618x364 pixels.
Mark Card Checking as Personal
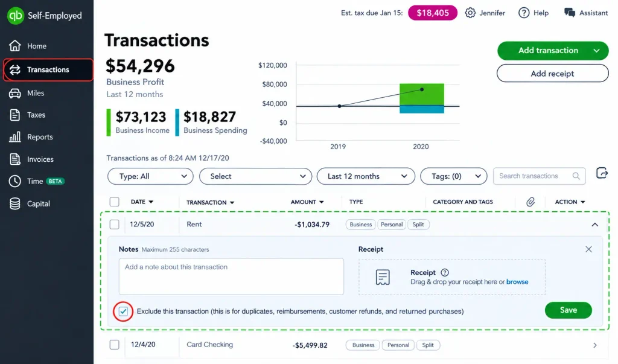pos(398,345)
